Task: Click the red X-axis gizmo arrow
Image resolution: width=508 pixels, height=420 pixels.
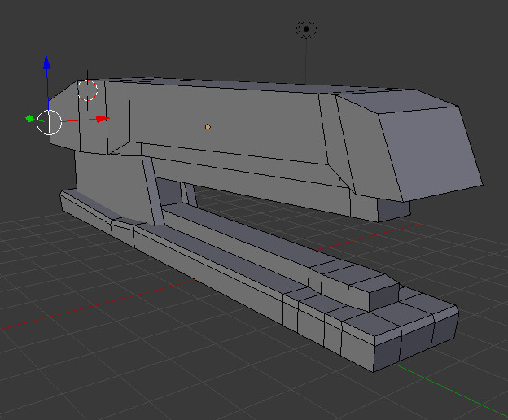Action: [103, 119]
